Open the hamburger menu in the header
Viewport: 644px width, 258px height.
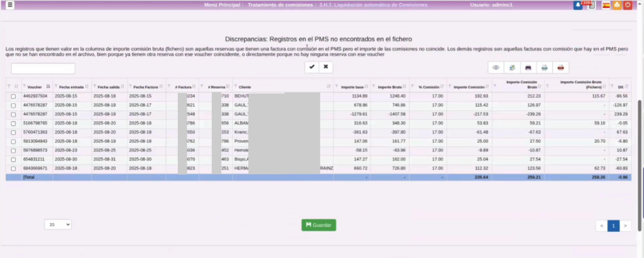[x=11, y=5]
